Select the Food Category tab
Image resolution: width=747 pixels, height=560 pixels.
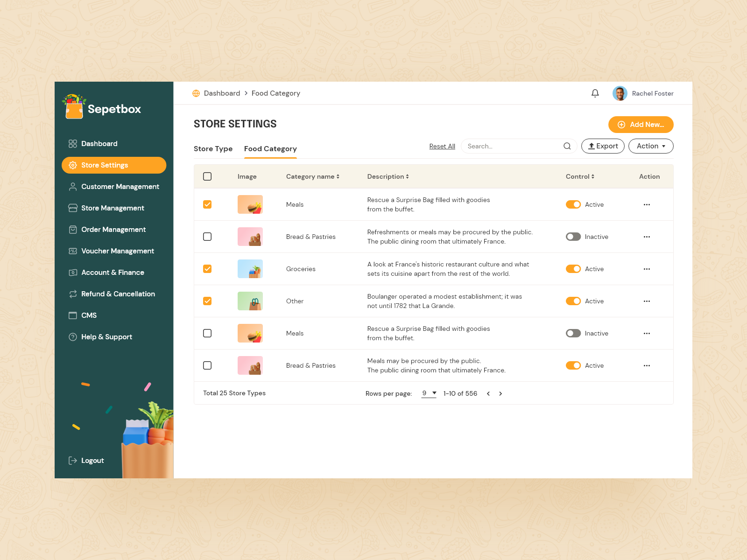(x=270, y=149)
